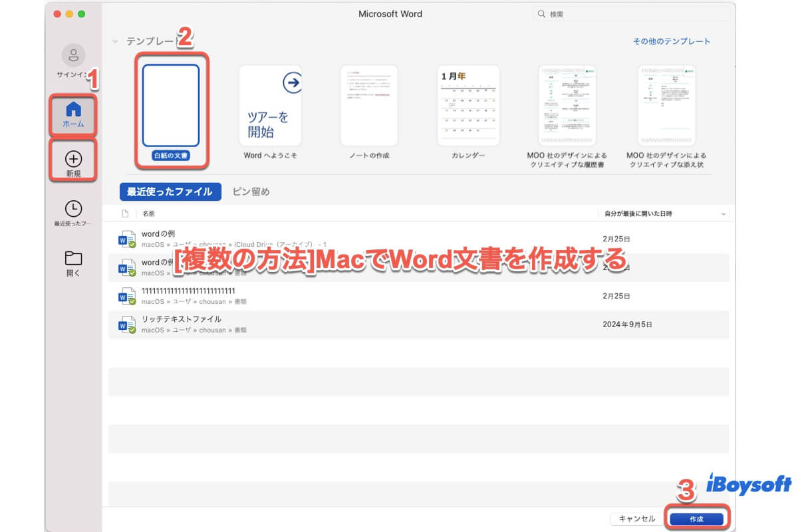Click the magnifier icon in search box
Image resolution: width=798 pixels, height=532 pixels.
click(542, 14)
